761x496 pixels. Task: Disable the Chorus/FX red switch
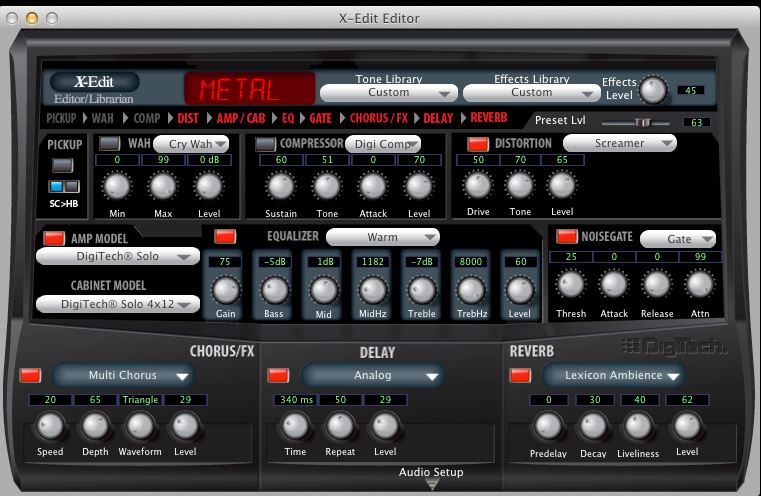click(x=30, y=376)
